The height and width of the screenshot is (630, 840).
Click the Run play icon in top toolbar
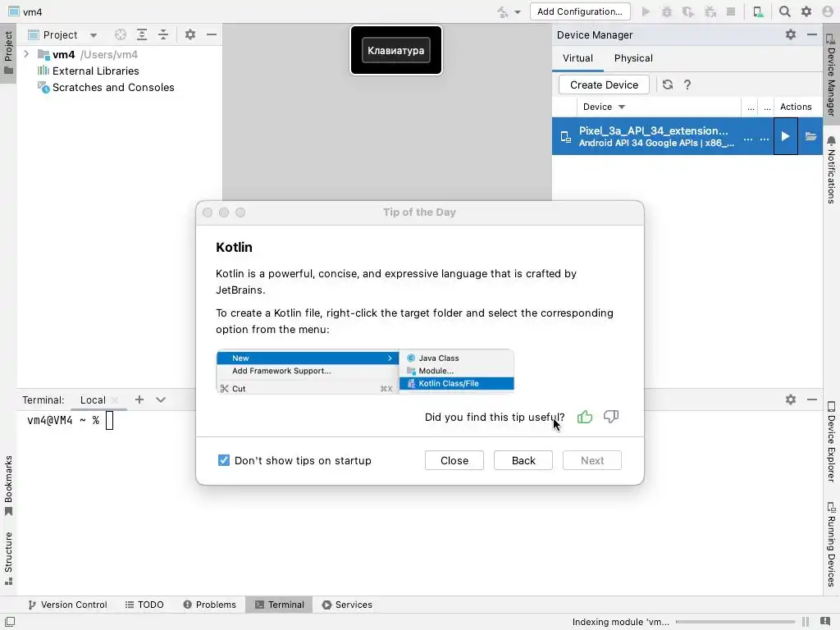(x=646, y=11)
